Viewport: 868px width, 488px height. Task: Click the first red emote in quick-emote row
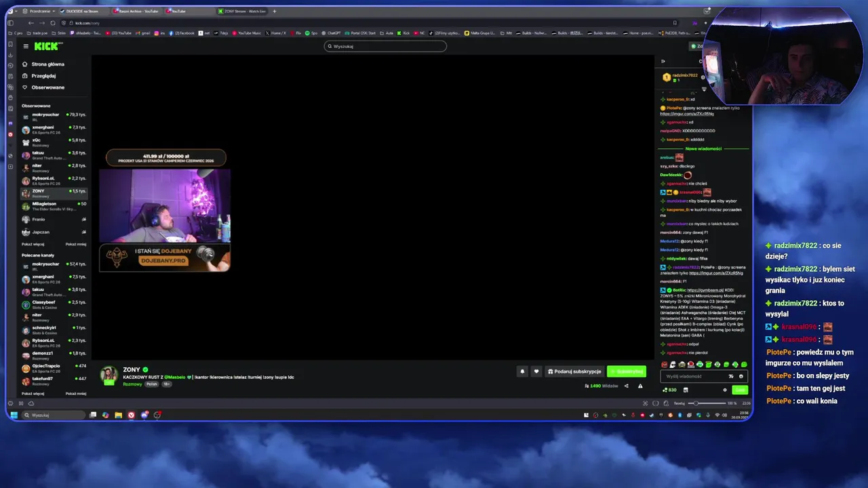click(664, 365)
